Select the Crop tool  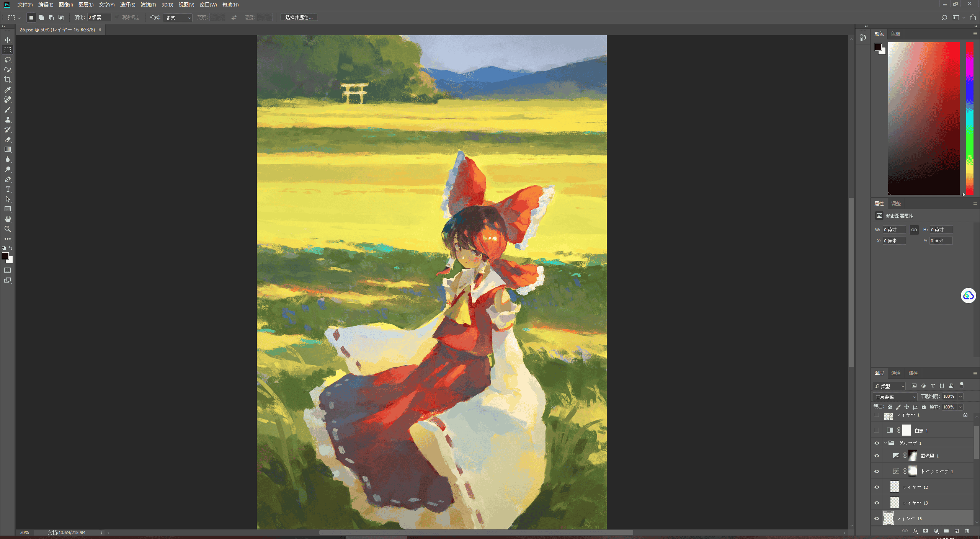pyautogui.click(x=8, y=80)
